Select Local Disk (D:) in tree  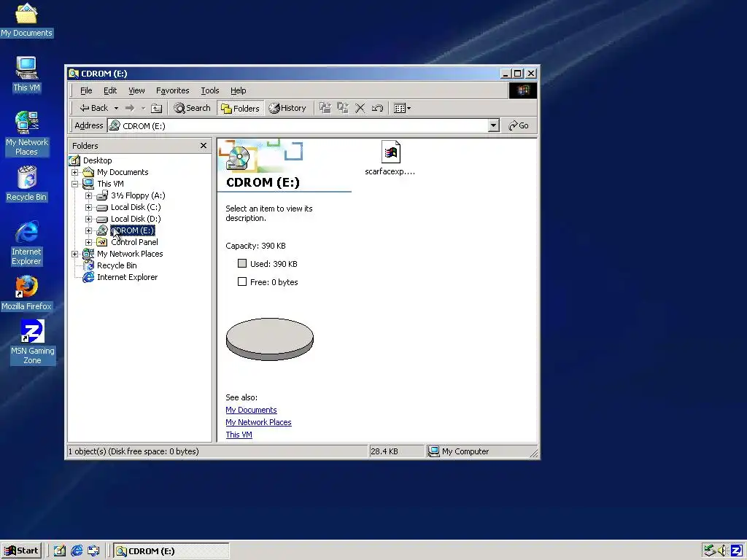click(x=136, y=219)
